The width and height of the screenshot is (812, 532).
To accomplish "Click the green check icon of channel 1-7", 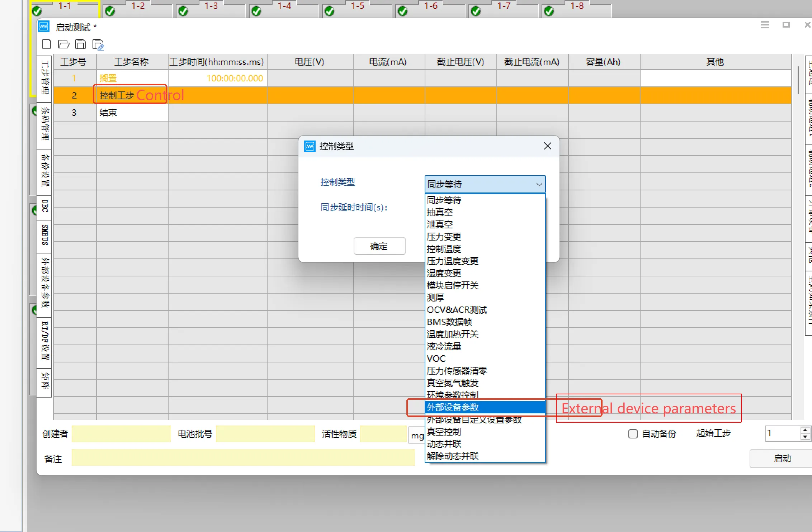I will point(476,11).
